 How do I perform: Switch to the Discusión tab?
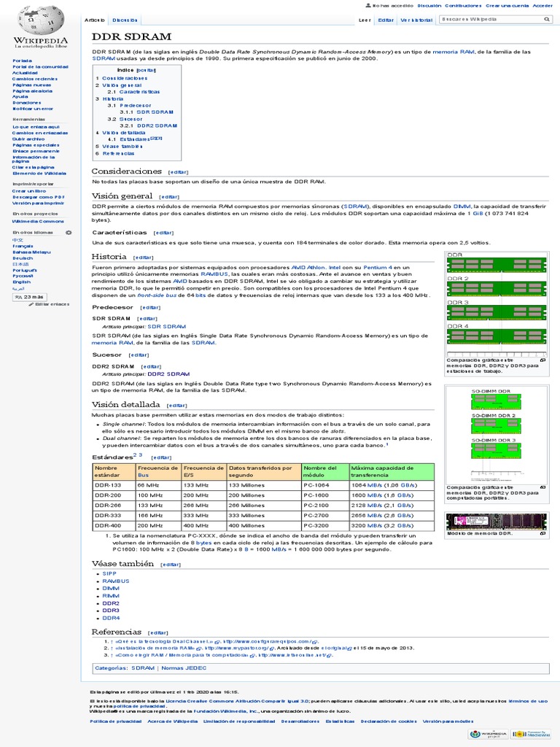click(x=120, y=20)
